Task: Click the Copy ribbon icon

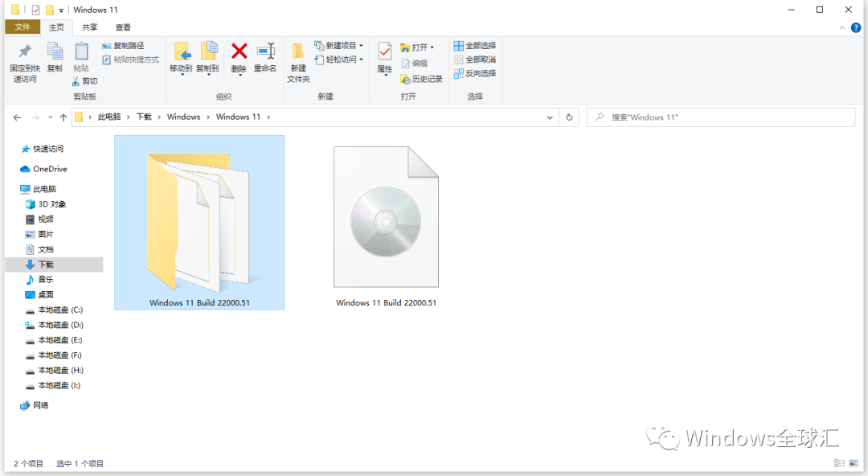Action: 55,57
